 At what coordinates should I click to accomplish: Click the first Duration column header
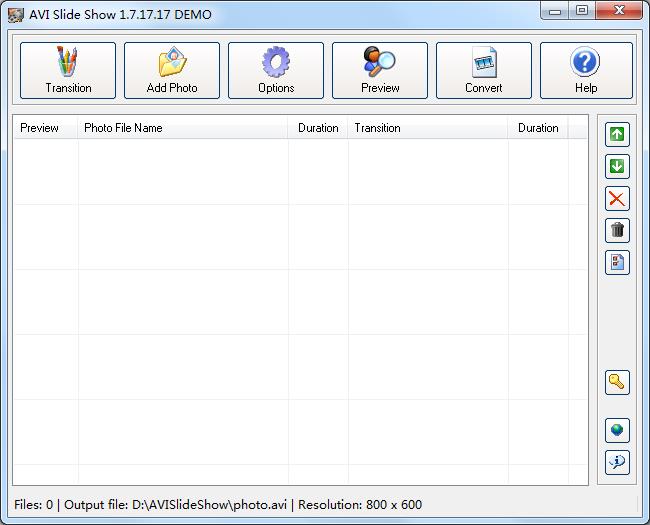point(318,128)
